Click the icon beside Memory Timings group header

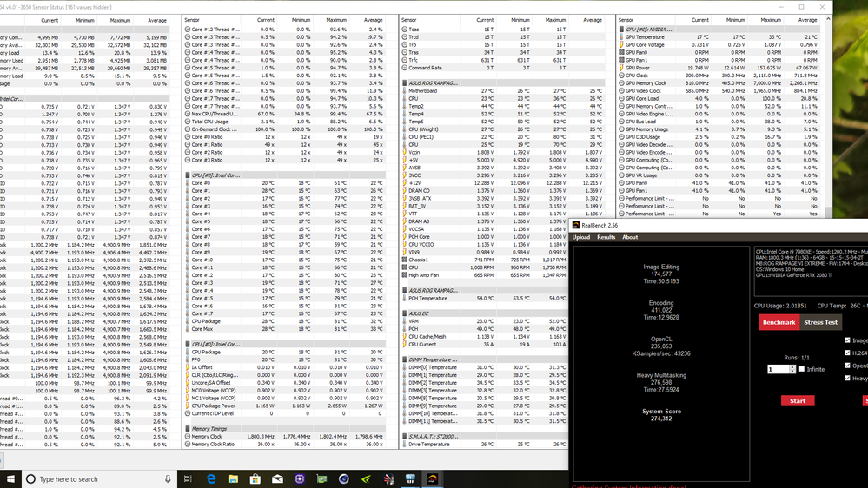[188, 429]
